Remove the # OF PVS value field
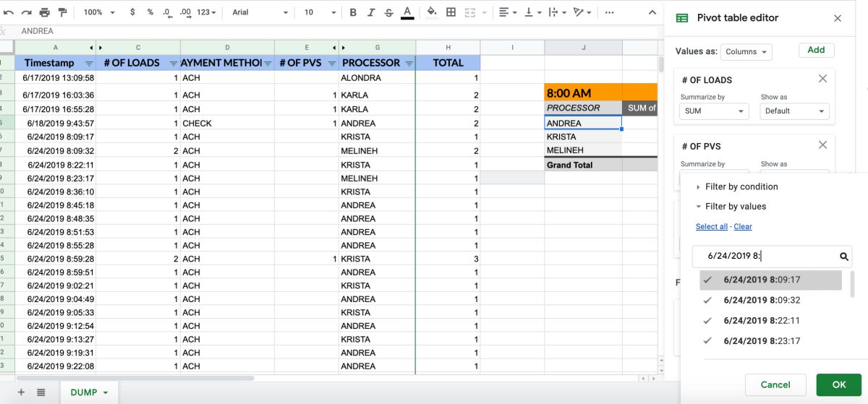This screenshot has height=404, width=868. tap(822, 145)
